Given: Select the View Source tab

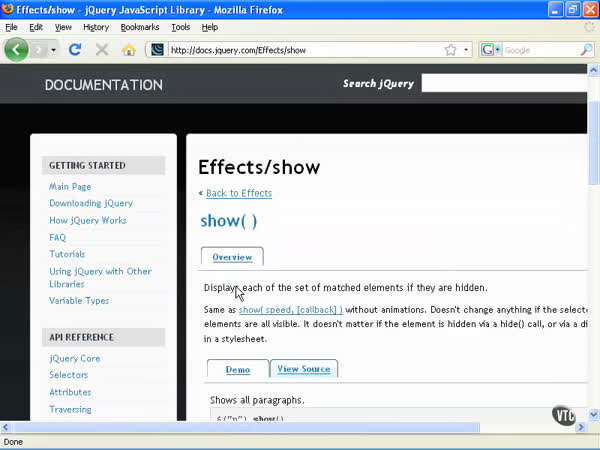Looking at the screenshot, I should [303, 369].
